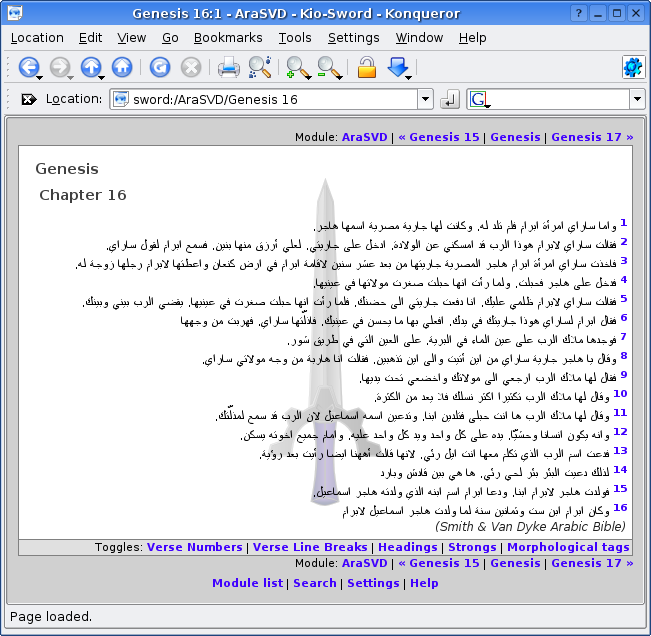Viewport: 651px width, 636px height.
Task: Expand the search bar dropdown arrow
Action: click(638, 100)
